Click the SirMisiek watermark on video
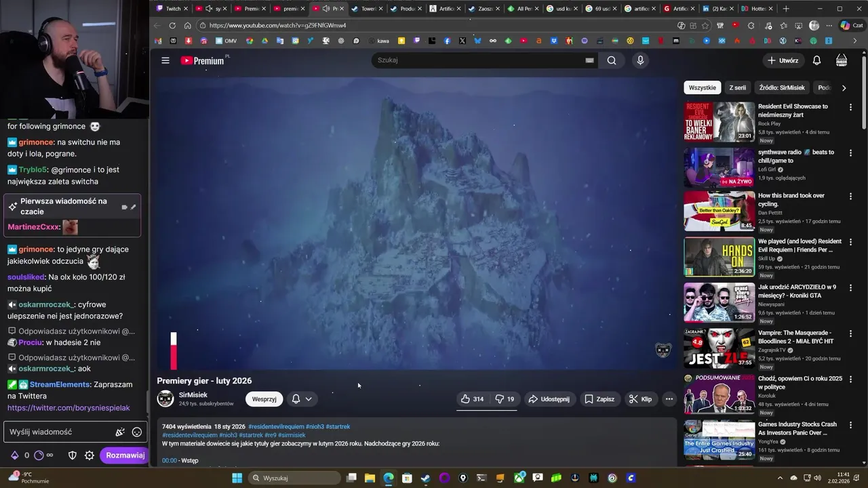The image size is (868, 488). click(x=663, y=350)
